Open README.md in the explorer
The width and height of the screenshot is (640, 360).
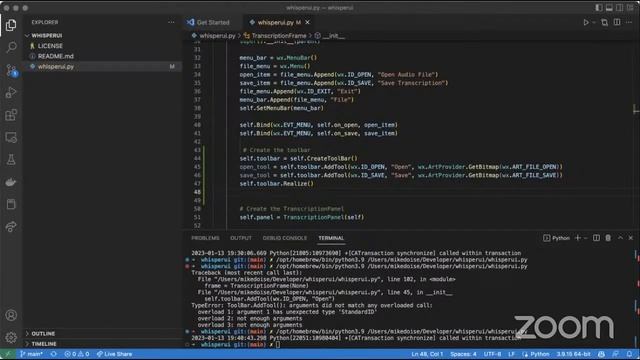[56, 56]
